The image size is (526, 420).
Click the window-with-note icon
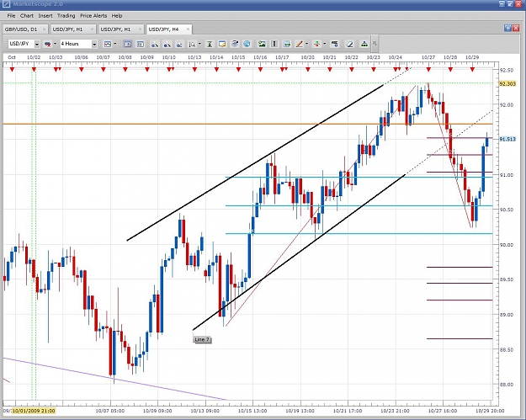[x=222, y=44]
